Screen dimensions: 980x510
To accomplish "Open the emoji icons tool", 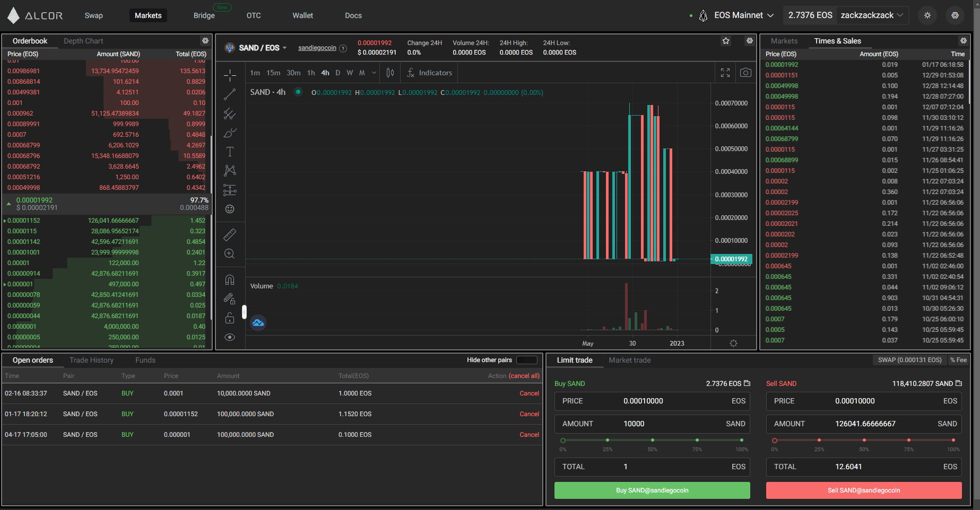I will [x=230, y=209].
